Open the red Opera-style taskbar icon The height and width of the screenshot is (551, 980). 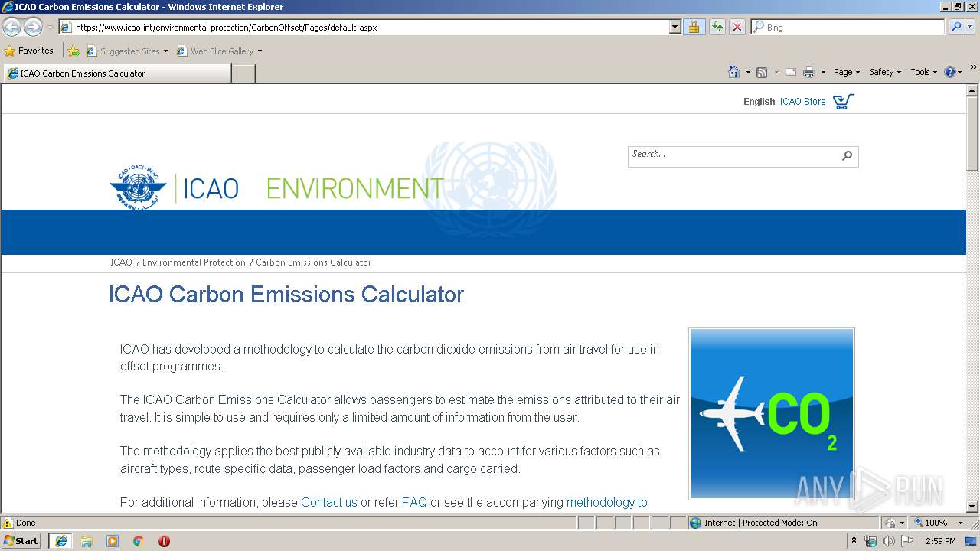click(164, 541)
